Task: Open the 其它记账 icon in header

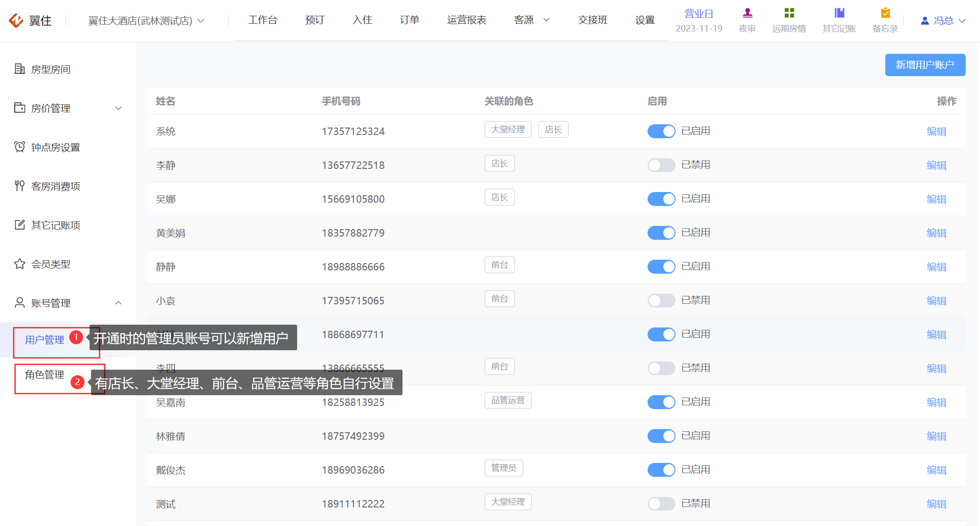Action: pyautogui.click(x=839, y=13)
